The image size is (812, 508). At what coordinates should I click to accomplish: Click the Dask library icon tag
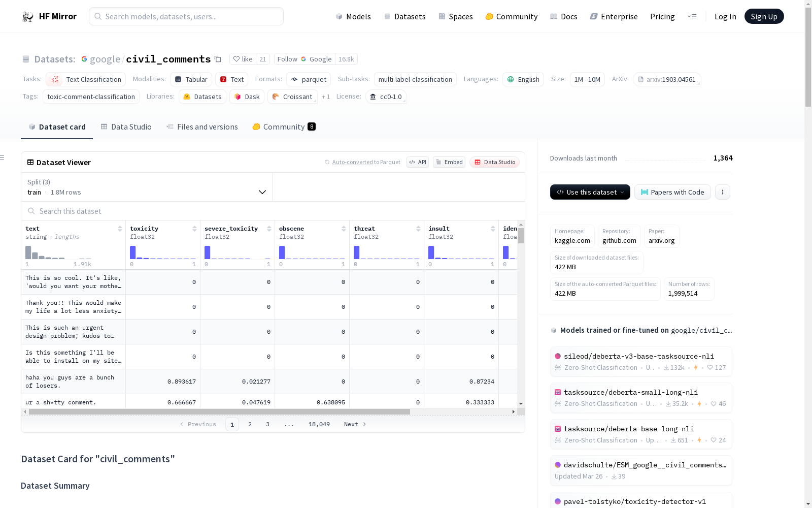pos(247,97)
